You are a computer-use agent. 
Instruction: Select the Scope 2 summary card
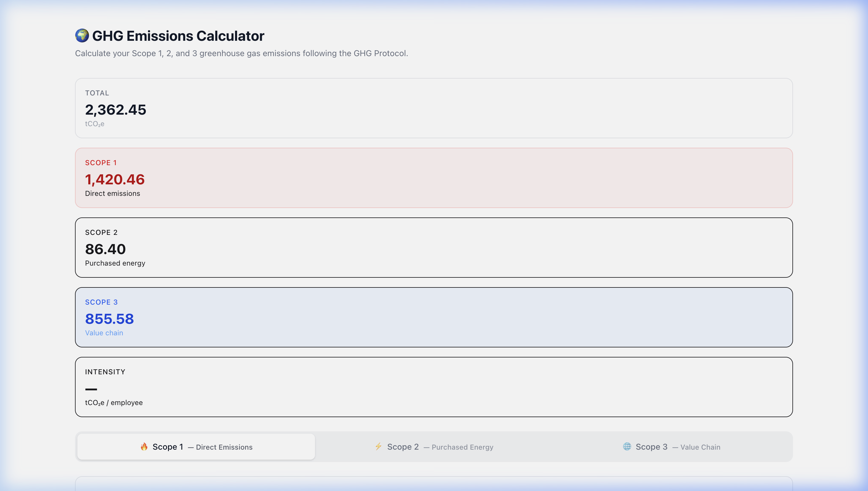click(x=434, y=247)
